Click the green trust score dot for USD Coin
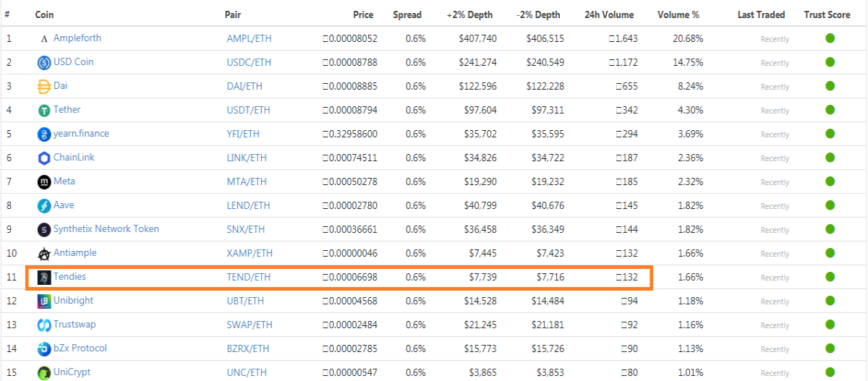Viewport: 868px width, 381px height. coord(830,62)
